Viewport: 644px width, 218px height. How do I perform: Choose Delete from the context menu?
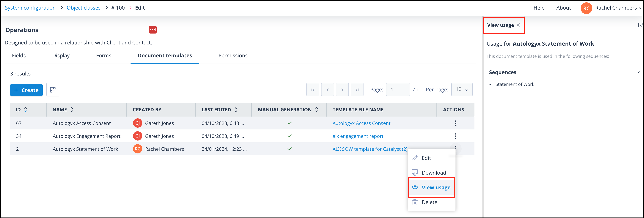(x=431, y=202)
